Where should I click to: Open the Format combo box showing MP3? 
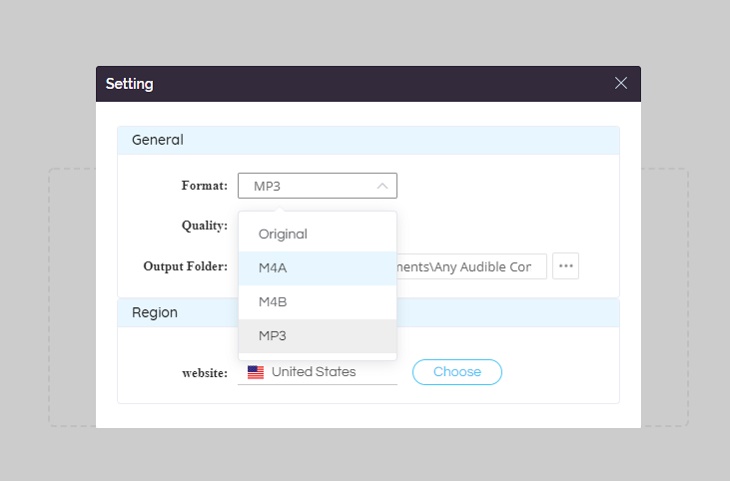click(318, 186)
